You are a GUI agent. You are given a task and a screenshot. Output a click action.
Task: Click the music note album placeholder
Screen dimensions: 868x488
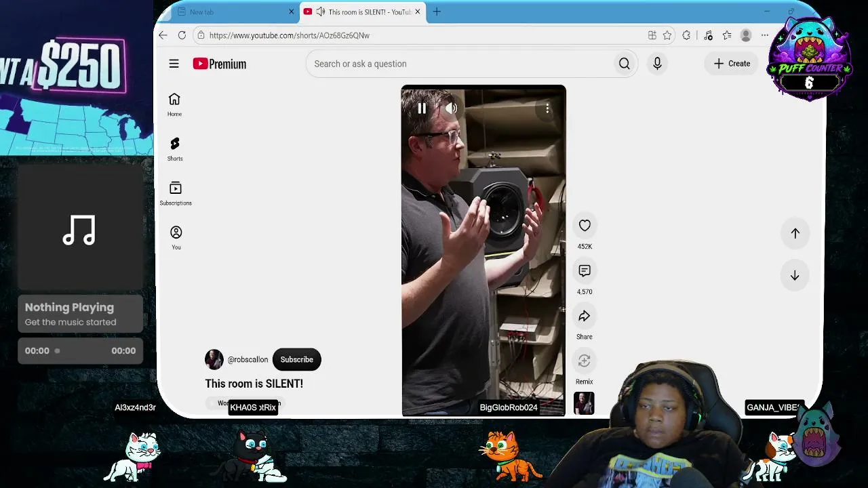79,230
